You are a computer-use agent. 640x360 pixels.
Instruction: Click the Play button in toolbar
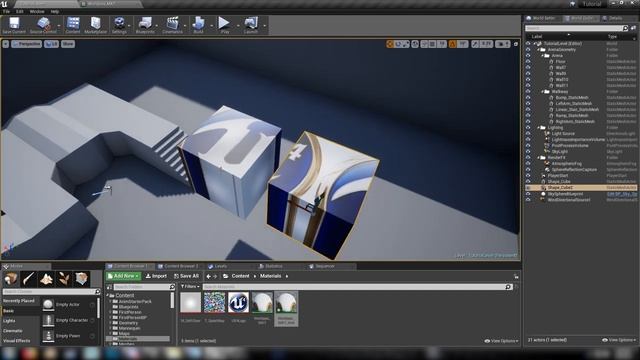pos(224,25)
